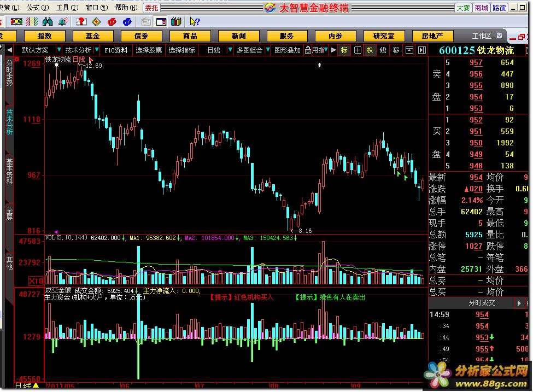Click the traffic light icon in toolbar

(x=16, y=22)
